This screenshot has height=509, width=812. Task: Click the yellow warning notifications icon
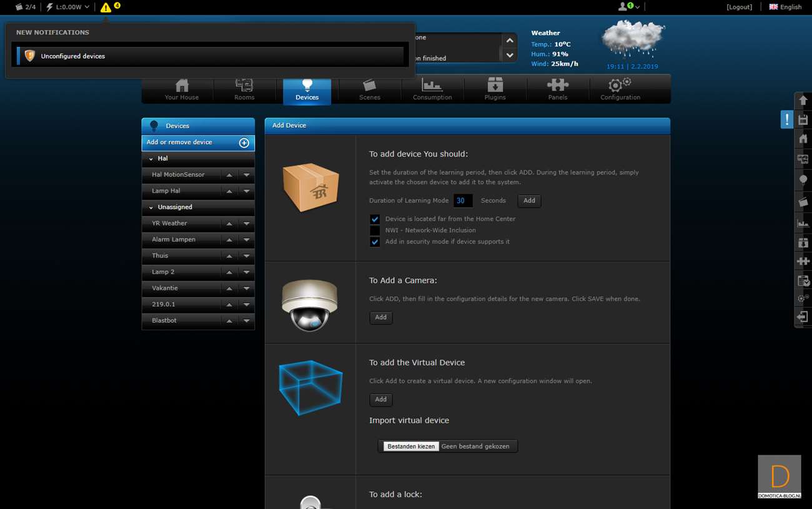(x=106, y=7)
